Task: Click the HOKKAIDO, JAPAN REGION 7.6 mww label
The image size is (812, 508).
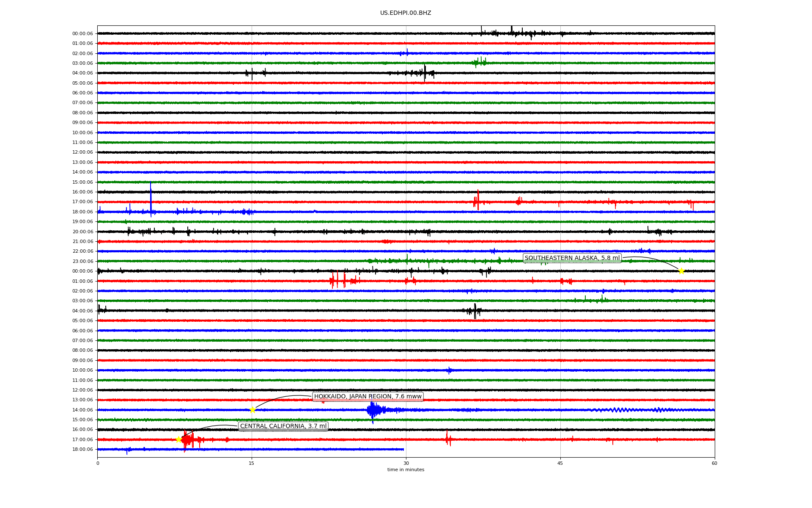Action: tap(368, 397)
